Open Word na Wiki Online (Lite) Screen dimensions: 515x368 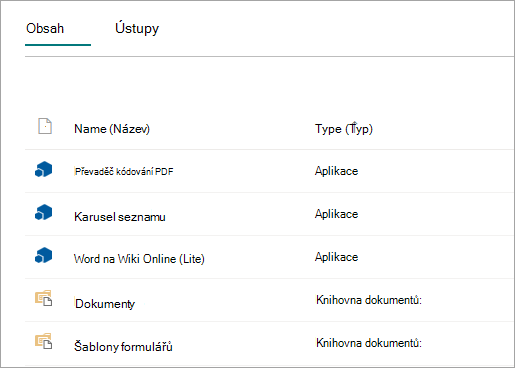click(x=139, y=259)
